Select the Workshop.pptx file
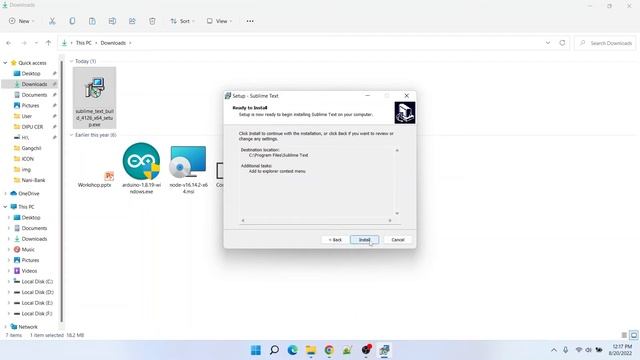Viewport: 640px width, 360px height. coord(94,167)
